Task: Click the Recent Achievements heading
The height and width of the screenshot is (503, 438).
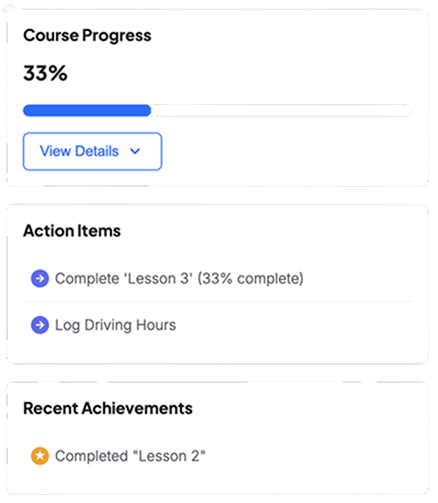Action: click(x=108, y=410)
